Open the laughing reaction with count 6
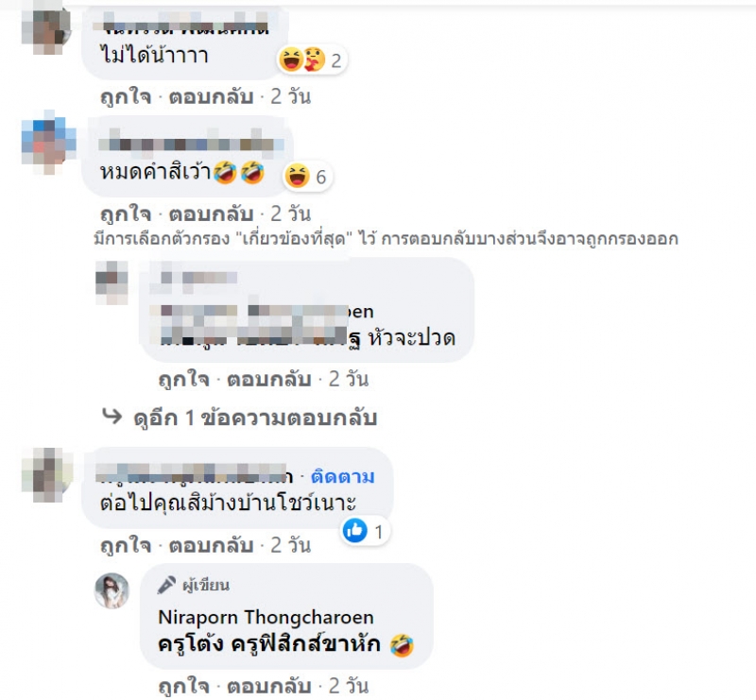Viewport: 756px width, 700px height. pyautogui.click(x=307, y=177)
